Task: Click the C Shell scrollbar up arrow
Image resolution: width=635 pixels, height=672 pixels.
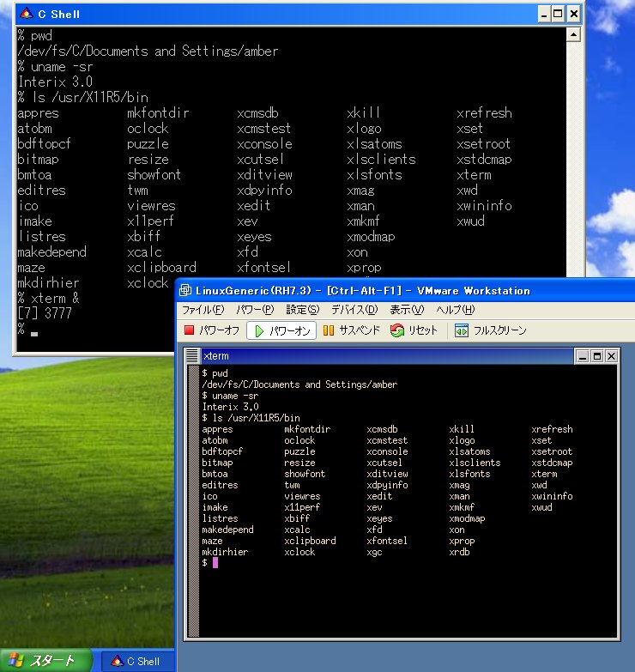Action: pyautogui.click(x=573, y=34)
